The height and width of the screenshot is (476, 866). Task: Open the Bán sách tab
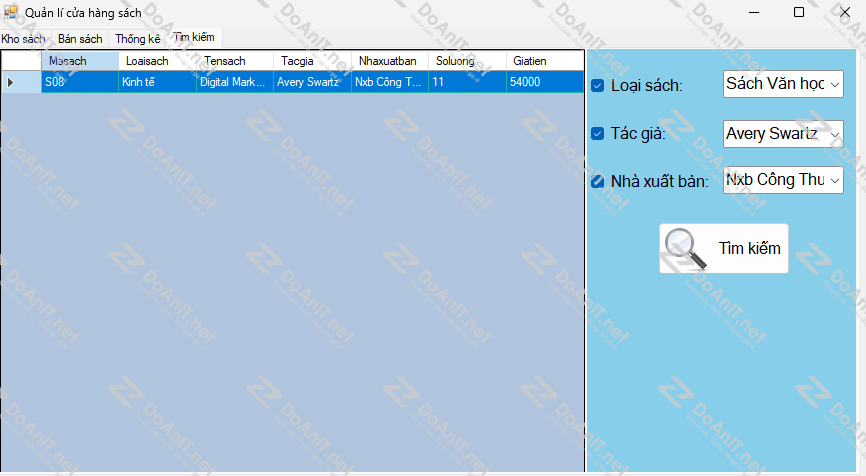click(x=80, y=39)
